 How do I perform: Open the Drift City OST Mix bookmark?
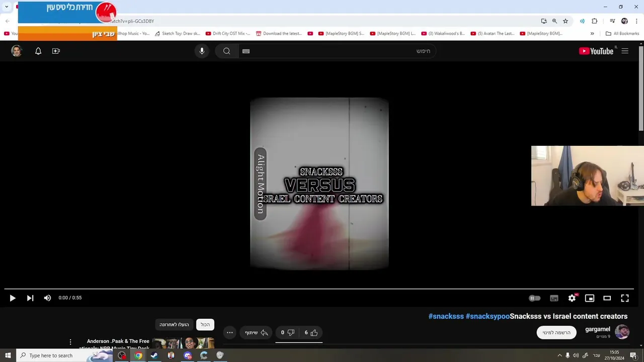pyautogui.click(x=228, y=34)
